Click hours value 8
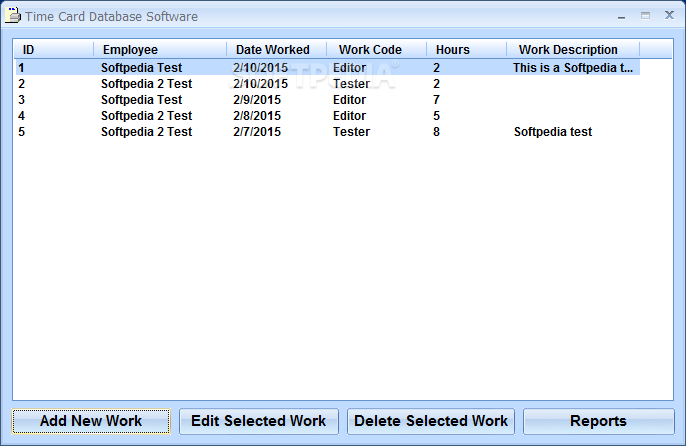 436,132
